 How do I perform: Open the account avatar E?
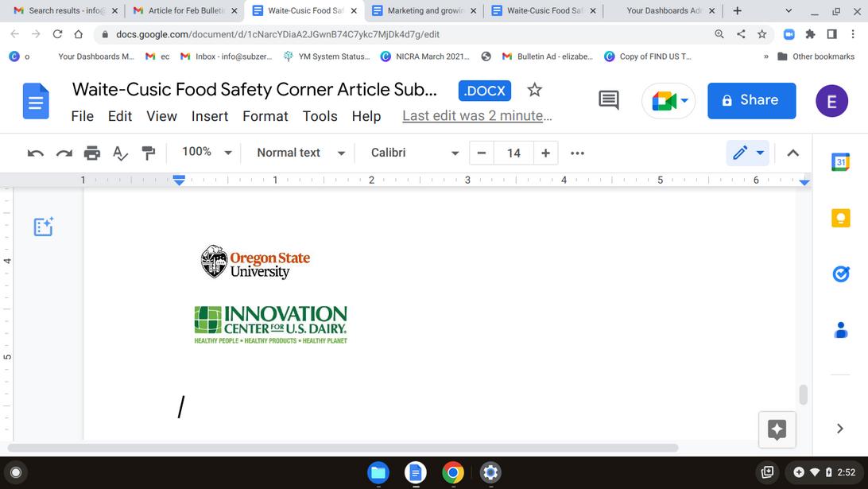[831, 101]
